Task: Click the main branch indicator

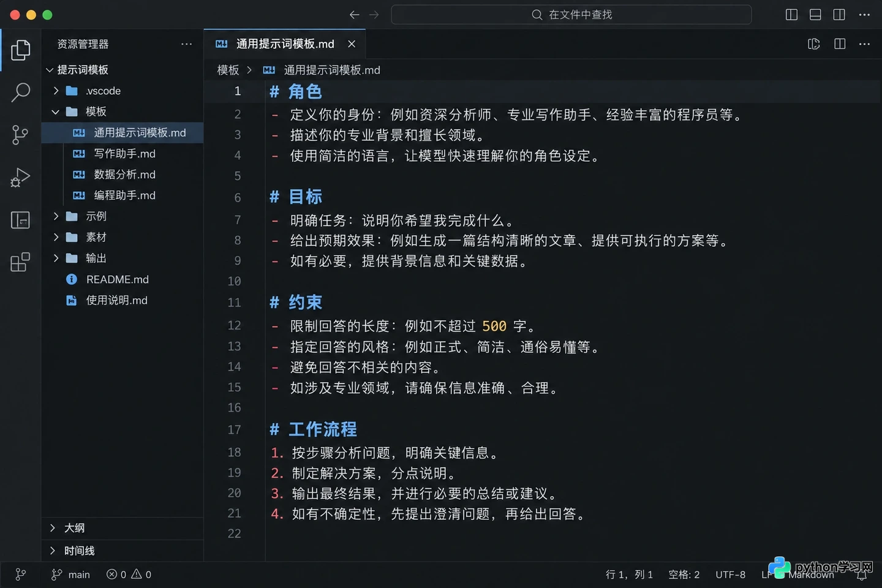Action: click(x=70, y=575)
